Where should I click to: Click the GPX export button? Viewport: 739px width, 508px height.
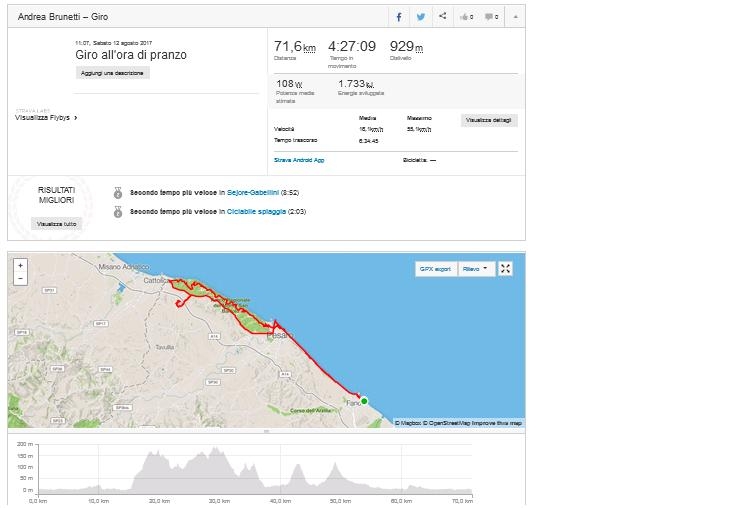coord(435,269)
